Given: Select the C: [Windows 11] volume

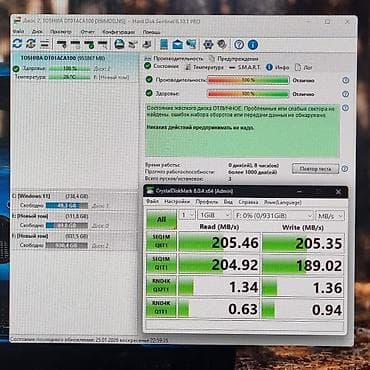Looking at the screenshot, I should point(74,201).
